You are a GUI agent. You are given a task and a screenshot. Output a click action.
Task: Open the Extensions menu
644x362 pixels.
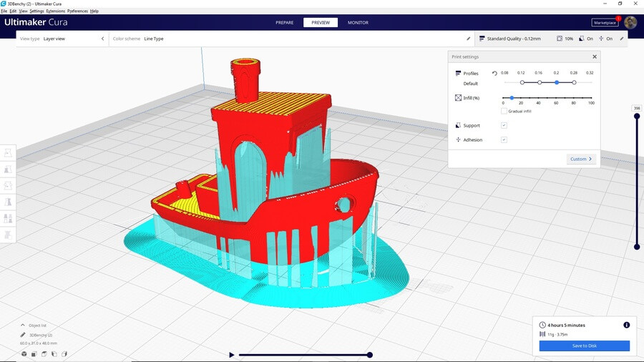click(56, 11)
